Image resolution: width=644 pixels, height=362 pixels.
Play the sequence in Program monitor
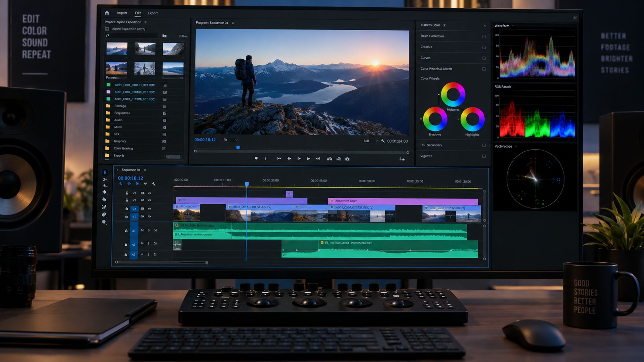[x=308, y=159]
